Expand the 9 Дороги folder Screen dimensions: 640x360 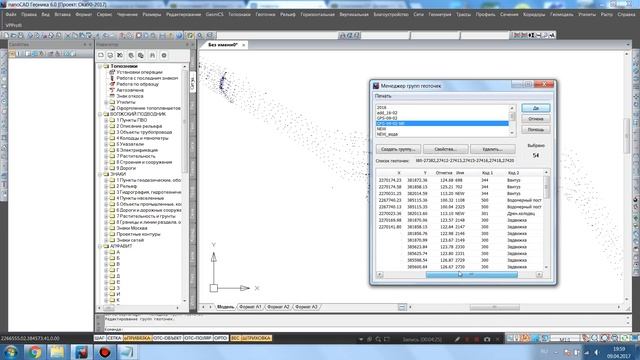click(106, 168)
